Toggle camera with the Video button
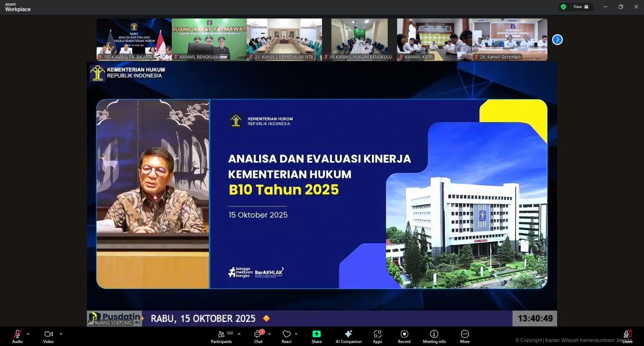The height and width of the screenshot is (346, 644). (x=48, y=336)
